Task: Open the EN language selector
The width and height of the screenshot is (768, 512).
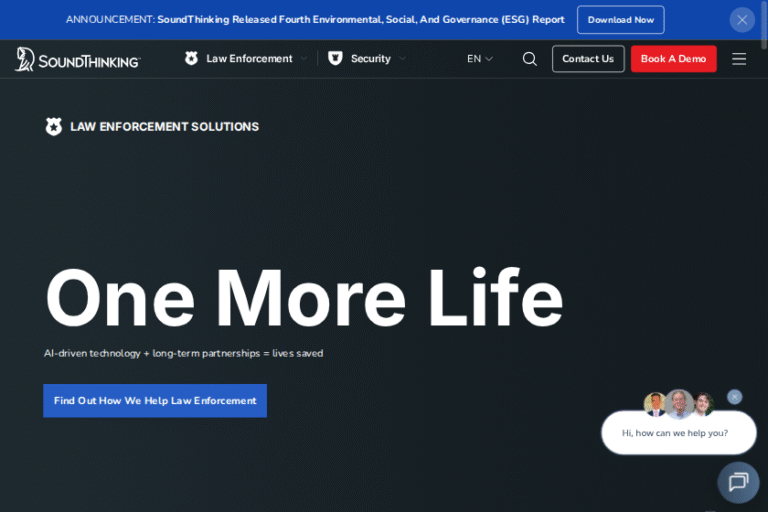Action: pos(480,59)
